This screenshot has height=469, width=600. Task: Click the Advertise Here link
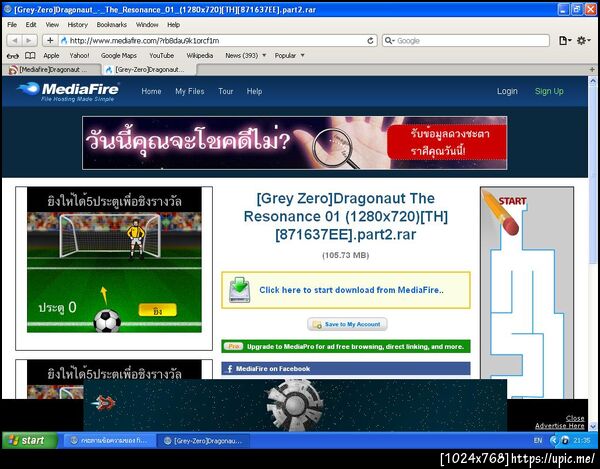point(559,426)
